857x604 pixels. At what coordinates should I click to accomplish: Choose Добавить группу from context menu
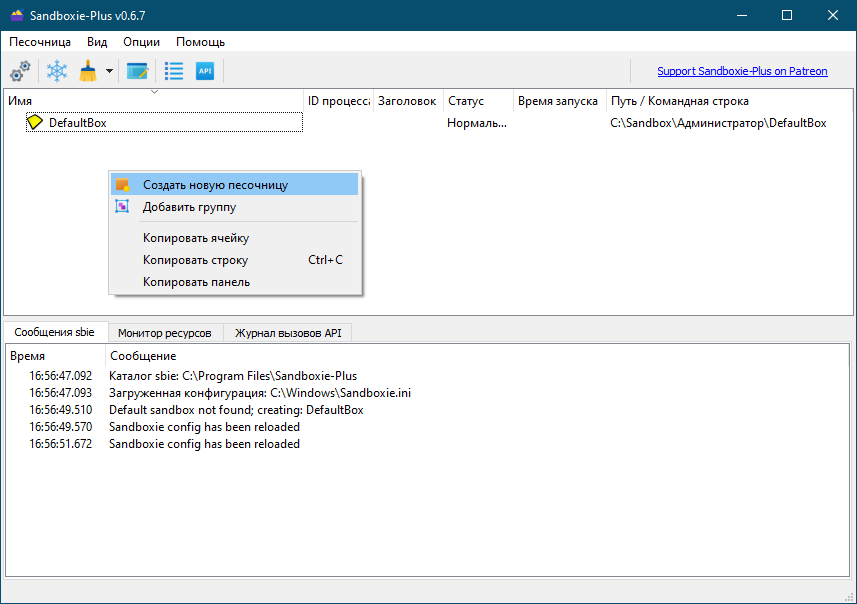[234, 207]
